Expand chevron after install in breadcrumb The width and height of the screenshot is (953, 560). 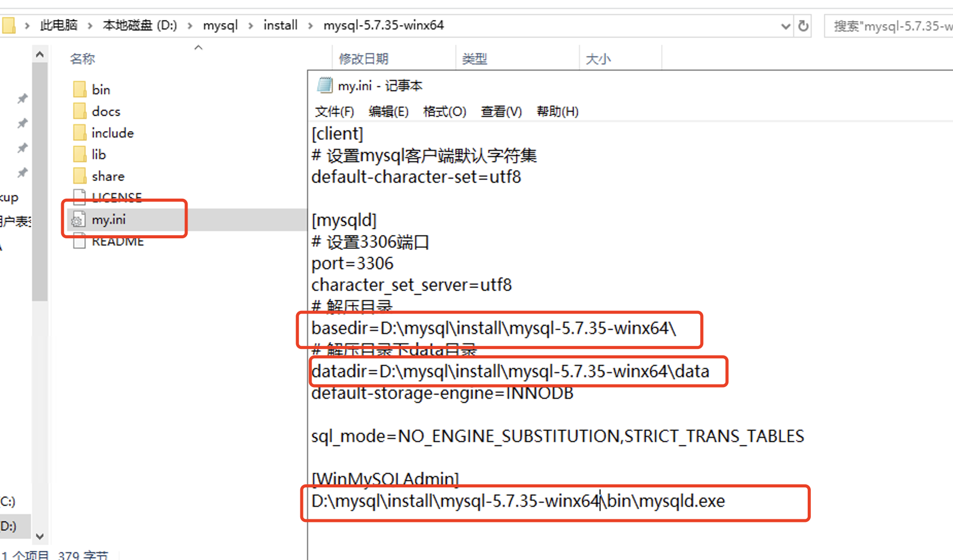pyautogui.click(x=310, y=26)
